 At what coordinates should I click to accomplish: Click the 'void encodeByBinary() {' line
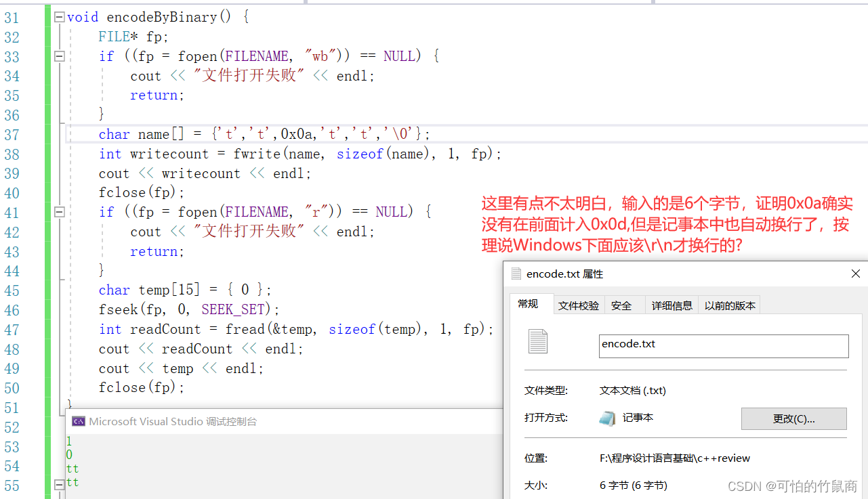pyautogui.click(x=158, y=17)
